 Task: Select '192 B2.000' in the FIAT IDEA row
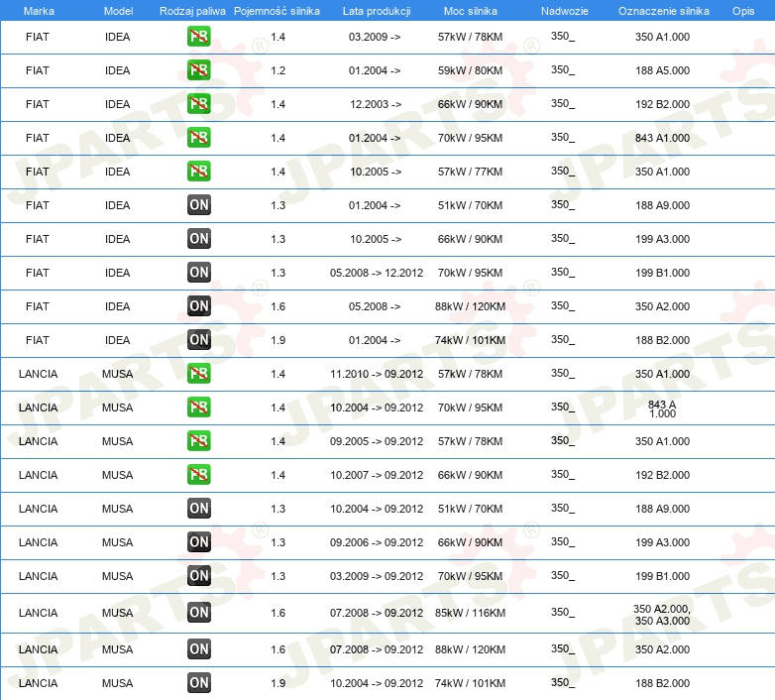point(662,104)
